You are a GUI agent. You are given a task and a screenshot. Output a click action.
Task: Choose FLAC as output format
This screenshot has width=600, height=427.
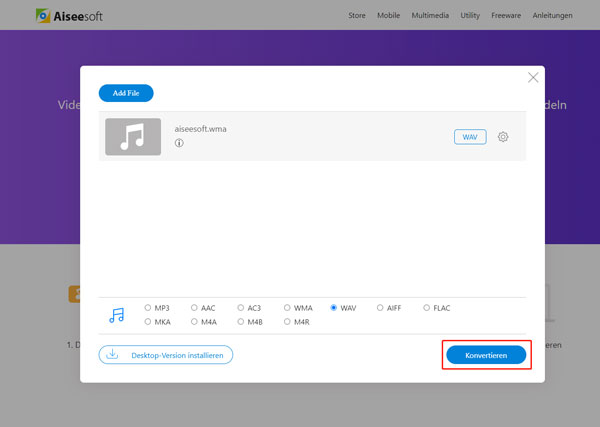tap(427, 308)
